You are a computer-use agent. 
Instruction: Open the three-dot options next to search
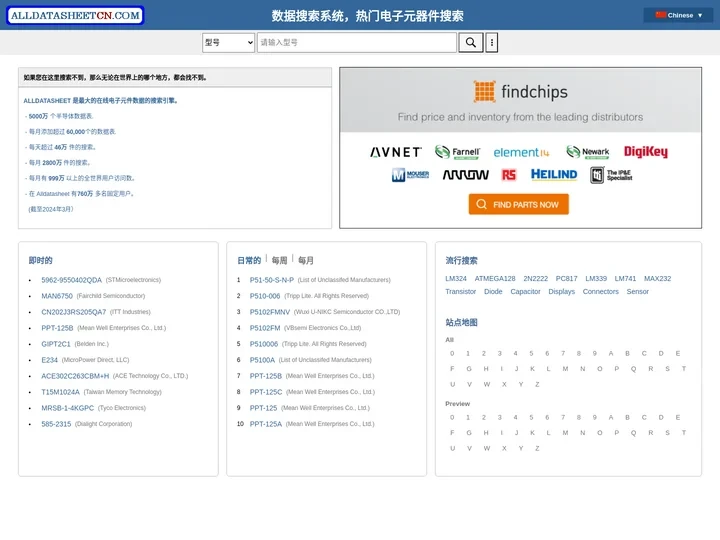[492, 43]
